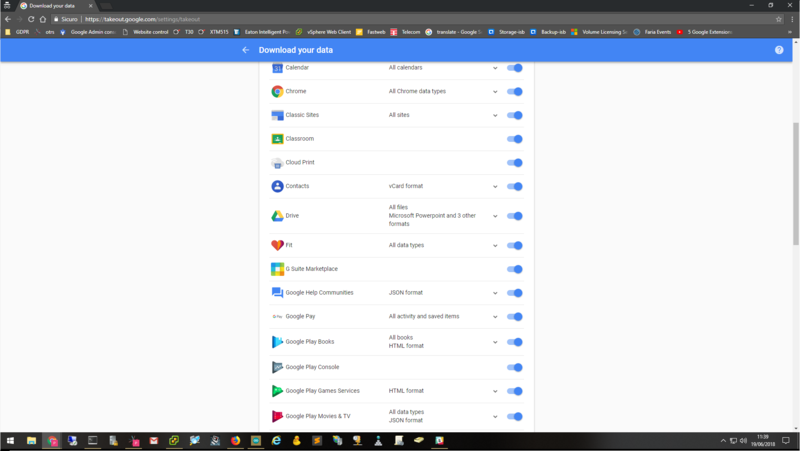Click the Fit heart icon
The width and height of the screenshot is (800, 451).
point(277,245)
